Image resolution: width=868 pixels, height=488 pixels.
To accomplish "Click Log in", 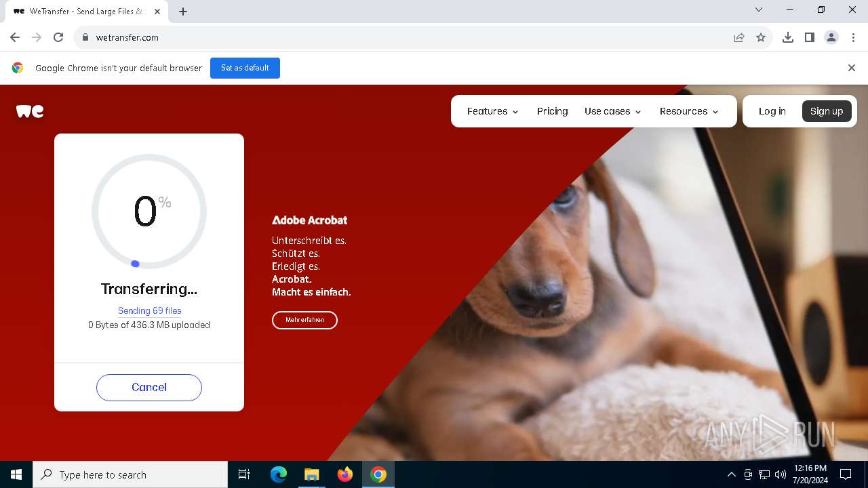I will [772, 111].
